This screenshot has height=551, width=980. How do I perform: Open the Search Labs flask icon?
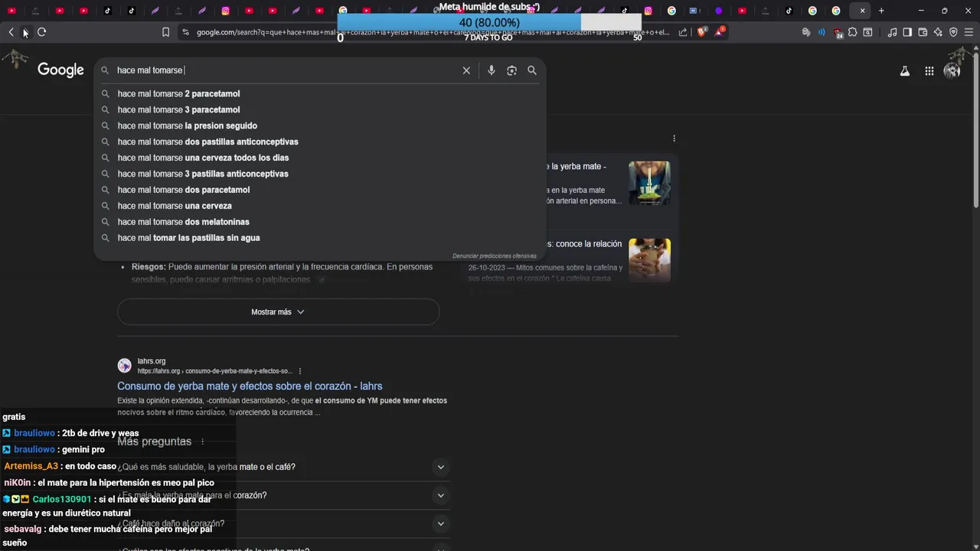[905, 71]
